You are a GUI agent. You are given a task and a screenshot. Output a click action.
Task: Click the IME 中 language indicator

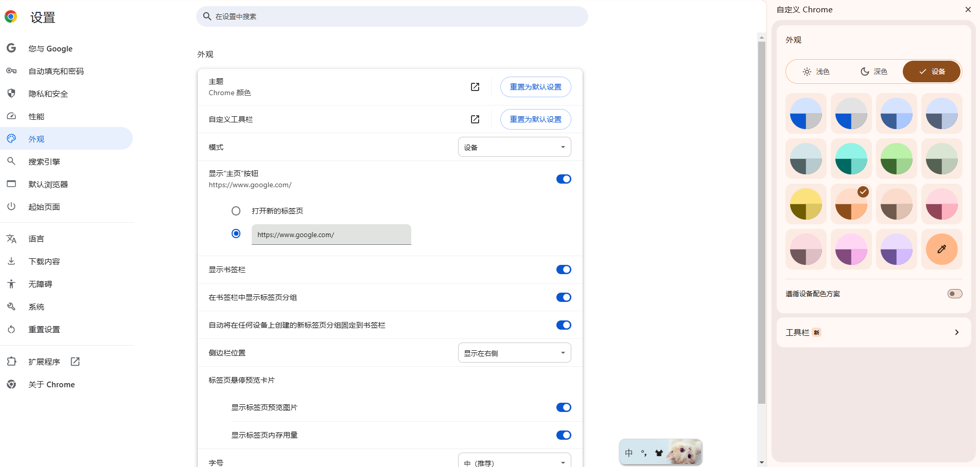[628, 453]
